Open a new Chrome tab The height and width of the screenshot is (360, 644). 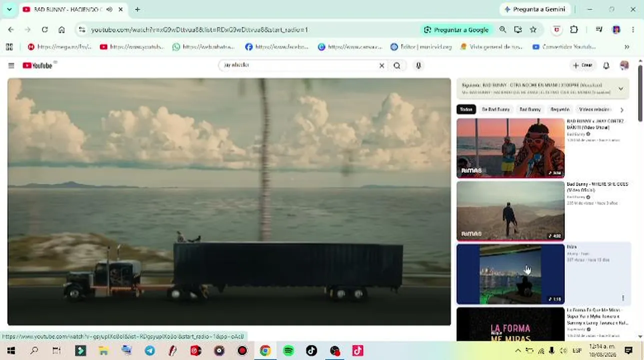[137, 9]
